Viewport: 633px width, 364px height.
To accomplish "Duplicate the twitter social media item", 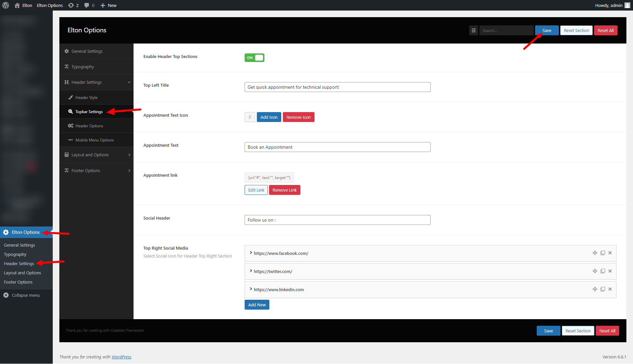I will pos(603,271).
